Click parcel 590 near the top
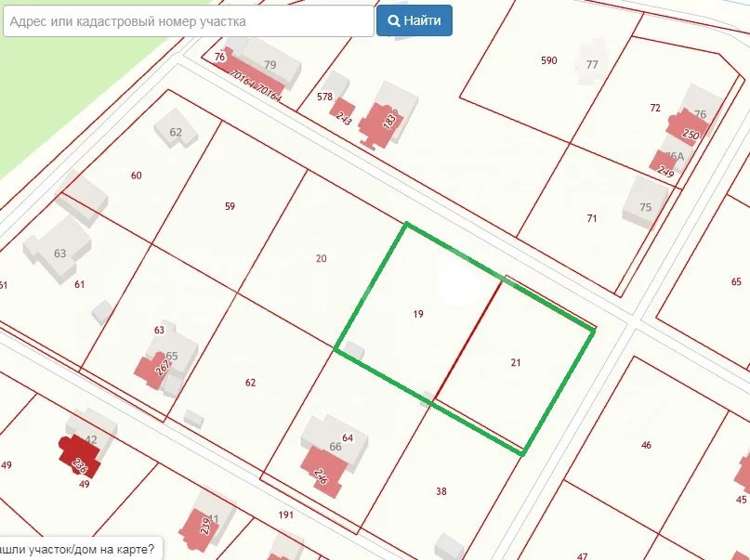 (x=548, y=60)
